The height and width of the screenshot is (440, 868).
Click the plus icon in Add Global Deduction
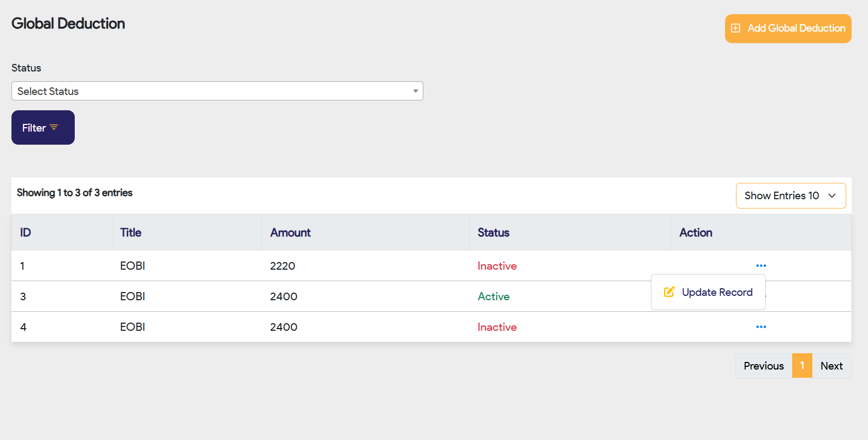(x=735, y=28)
